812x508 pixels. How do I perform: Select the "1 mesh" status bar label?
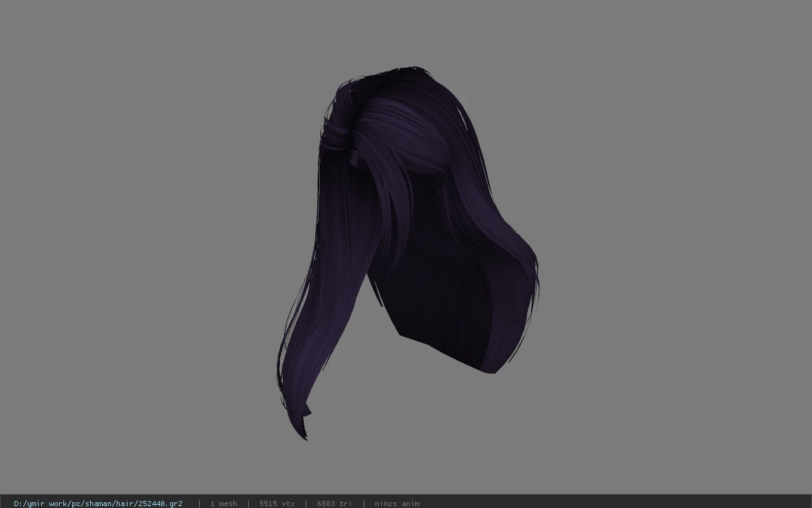[223, 504]
